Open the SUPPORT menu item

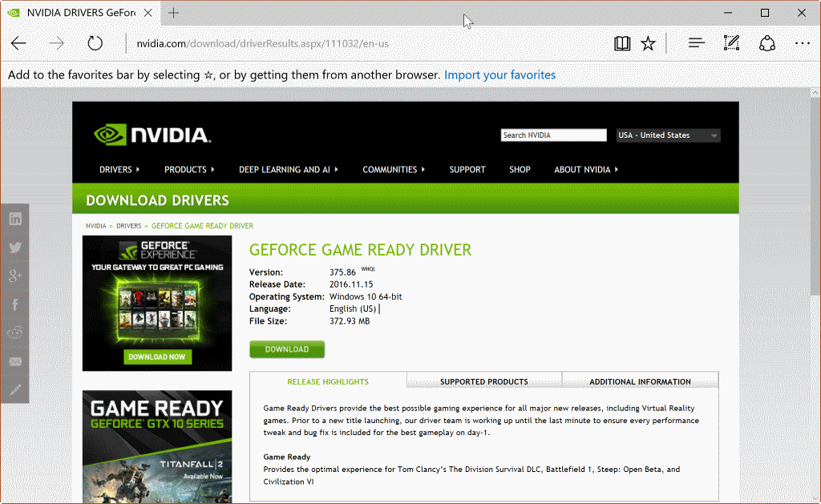[x=467, y=170]
